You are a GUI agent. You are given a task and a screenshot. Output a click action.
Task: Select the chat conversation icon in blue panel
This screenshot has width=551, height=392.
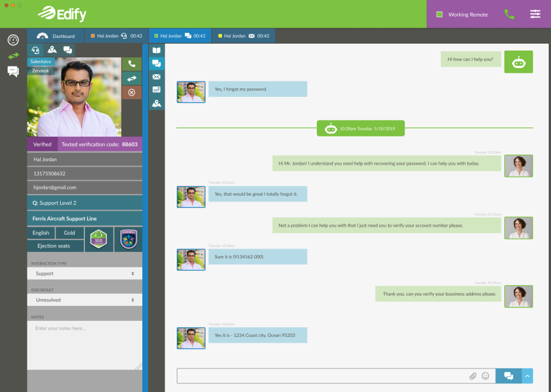click(156, 64)
